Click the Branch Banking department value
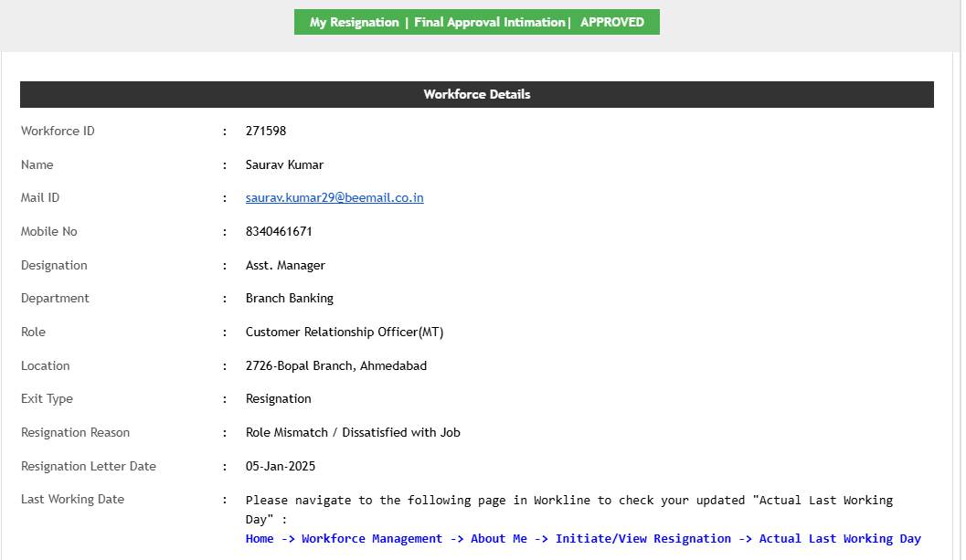966x560 pixels. [290, 299]
